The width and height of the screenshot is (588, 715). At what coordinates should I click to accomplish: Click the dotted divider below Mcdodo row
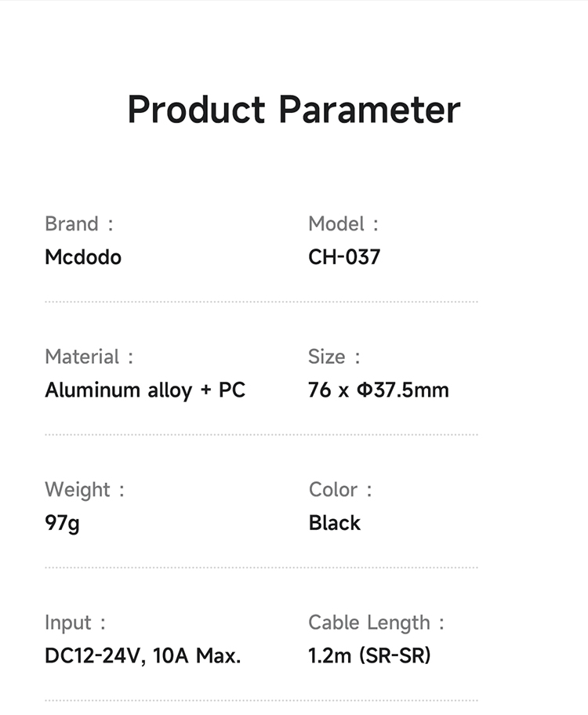[x=261, y=302]
